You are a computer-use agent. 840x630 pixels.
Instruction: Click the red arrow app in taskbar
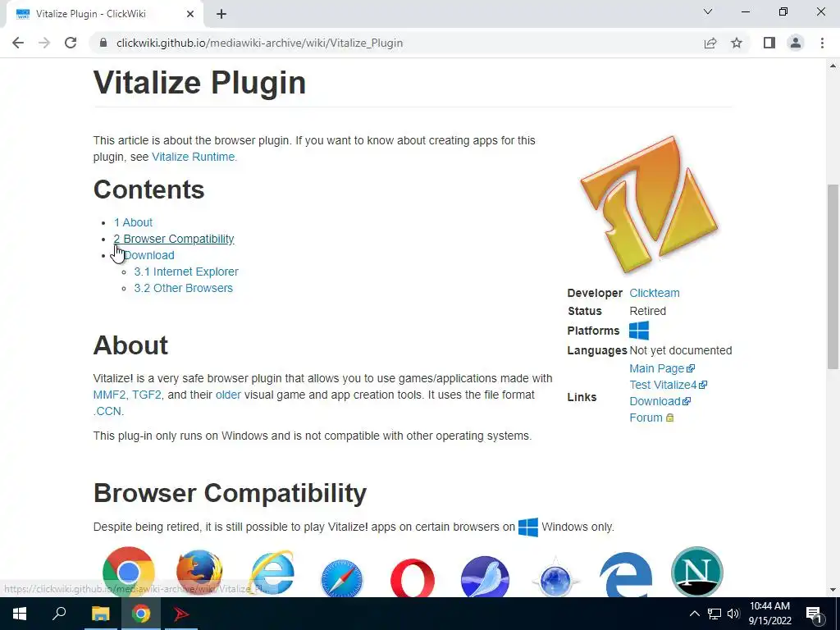pos(181,614)
